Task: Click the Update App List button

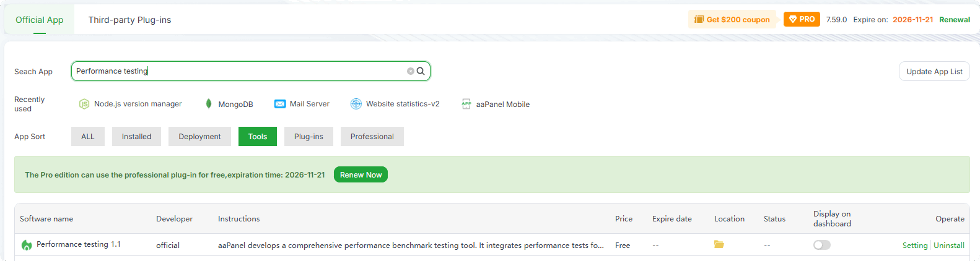Action: click(934, 72)
